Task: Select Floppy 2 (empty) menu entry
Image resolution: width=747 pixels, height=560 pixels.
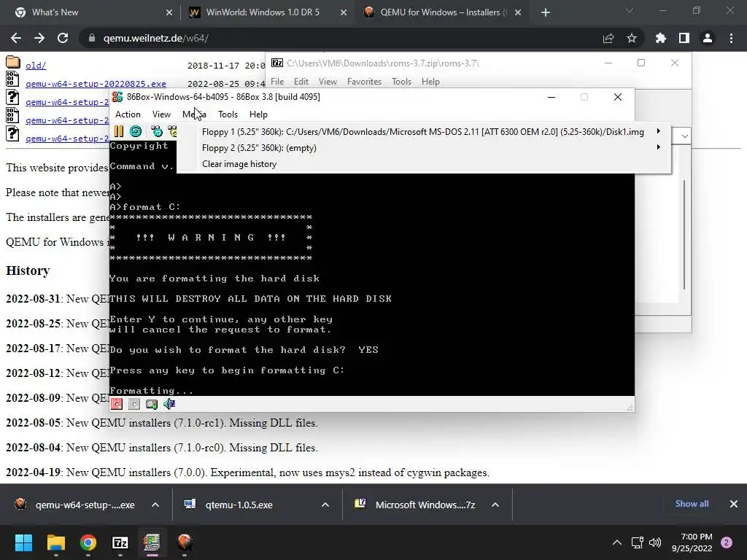Action: tap(424, 148)
